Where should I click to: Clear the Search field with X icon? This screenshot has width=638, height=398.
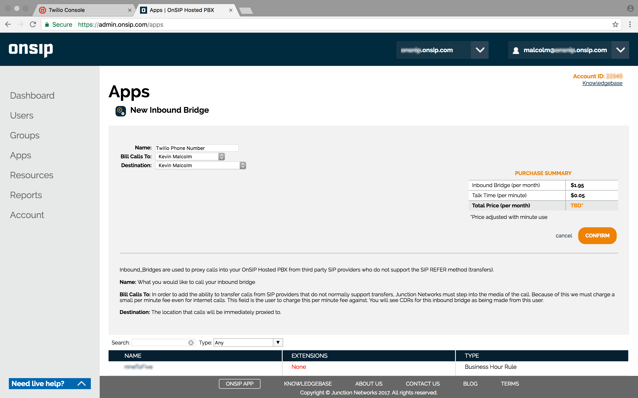(190, 343)
